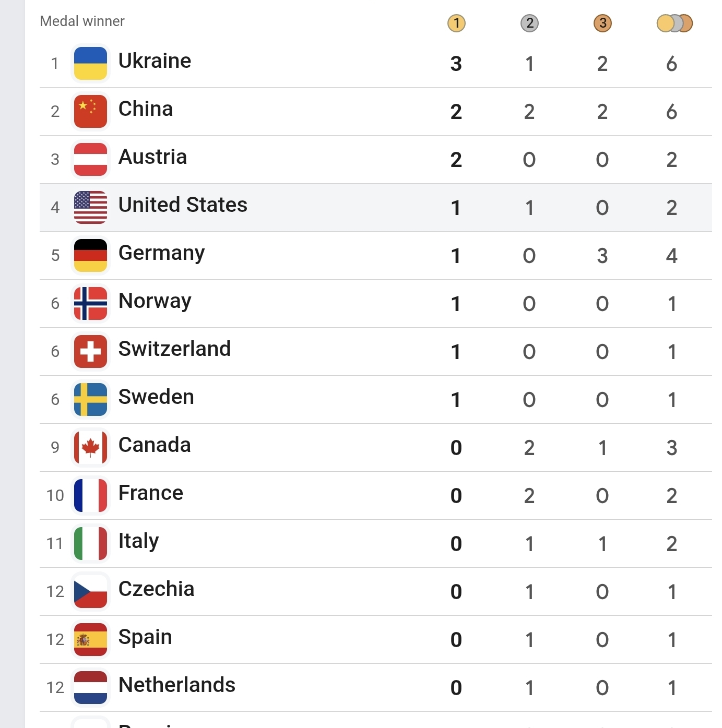Screen dimensions: 722x728
Task: Click the Canada flag icon
Action: (91, 447)
